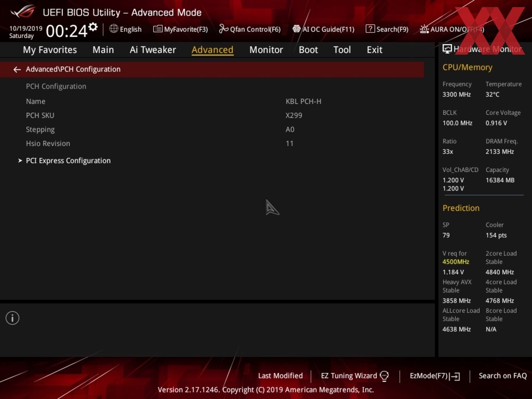This screenshot has width=532, height=399.
Task: Click the 2133 MHz DRAM frequency
Action: [x=500, y=152]
